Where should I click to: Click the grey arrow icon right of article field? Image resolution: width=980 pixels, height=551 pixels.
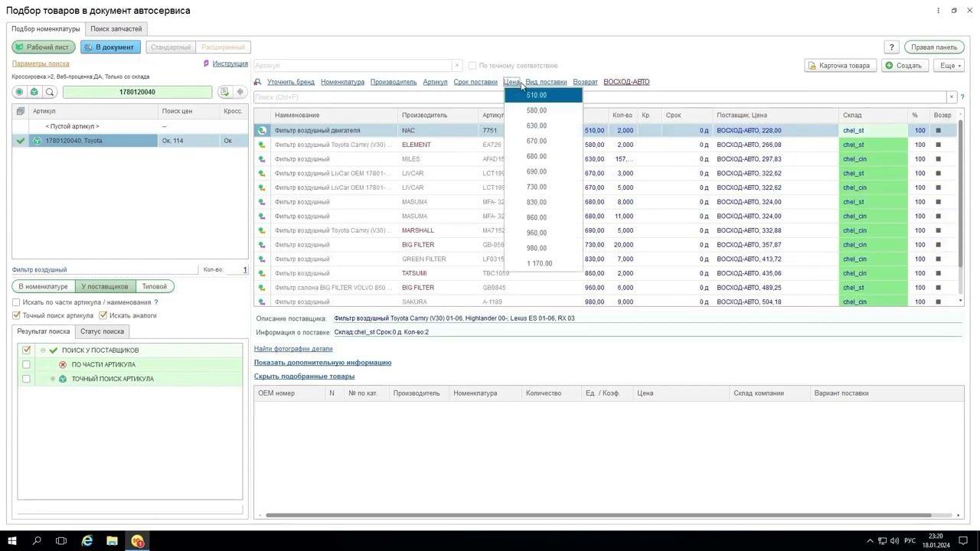click(x=240, y=92)
